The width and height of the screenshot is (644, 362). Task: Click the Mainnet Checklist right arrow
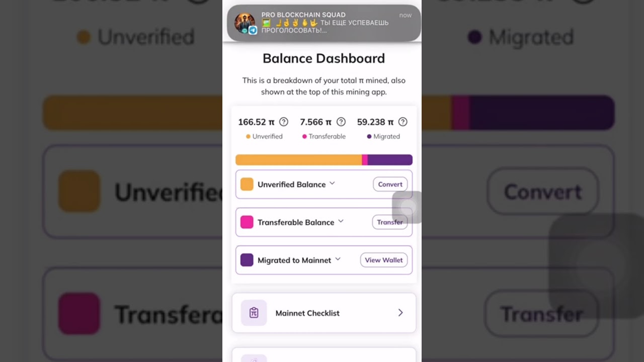(400, 313)
